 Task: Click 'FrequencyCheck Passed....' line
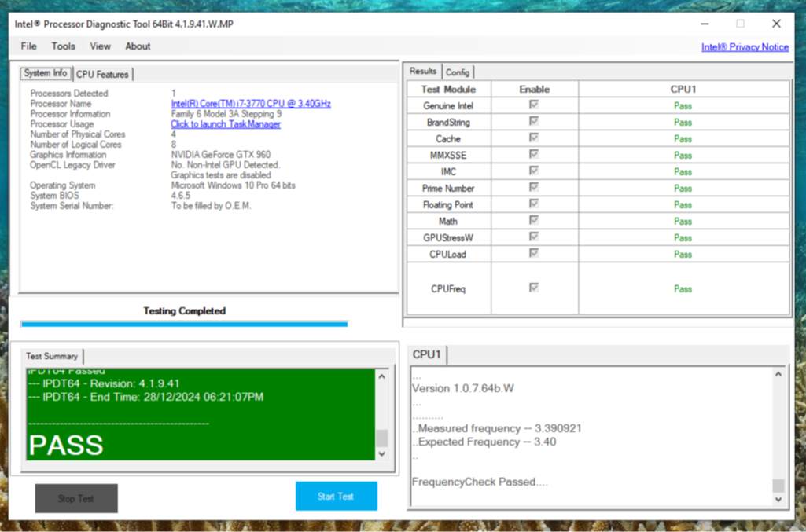coord(480,482)
